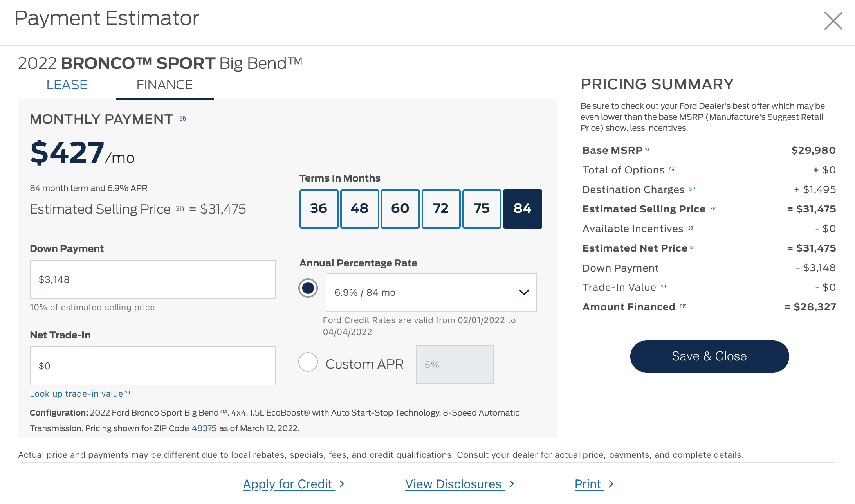Select the FINANCE tab
Screen dimensions: 855x504
pyautogui.click(x=164, y=85)
